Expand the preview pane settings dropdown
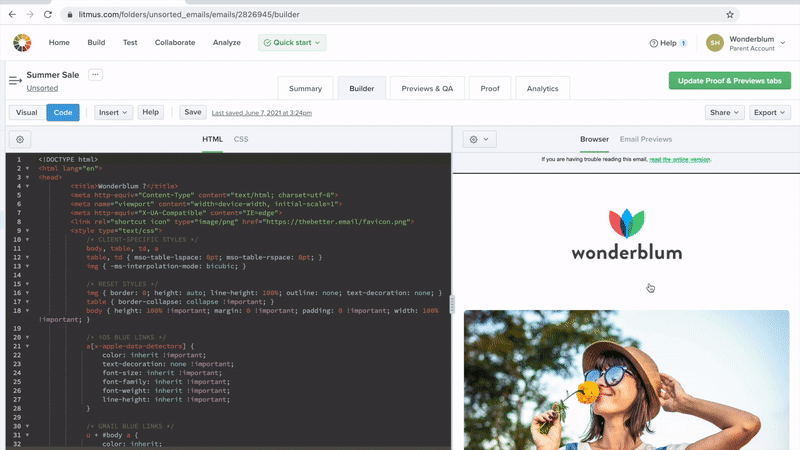The height and width of the screenshot is (450, 800). coord(479,139)
